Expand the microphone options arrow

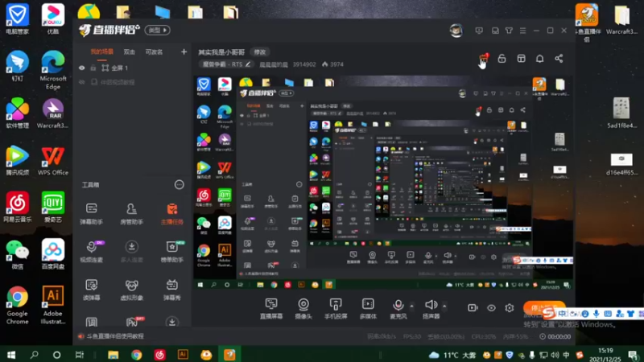[x=412, y=306]
